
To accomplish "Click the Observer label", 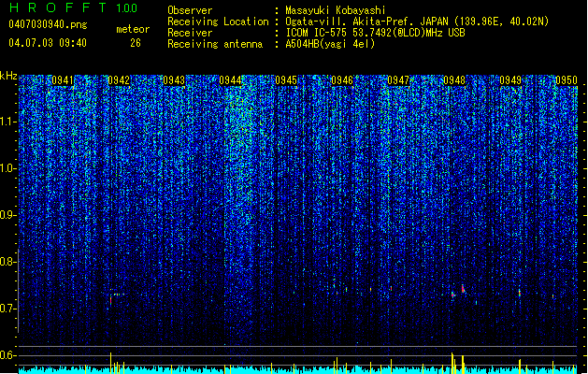I will [190, 10].
